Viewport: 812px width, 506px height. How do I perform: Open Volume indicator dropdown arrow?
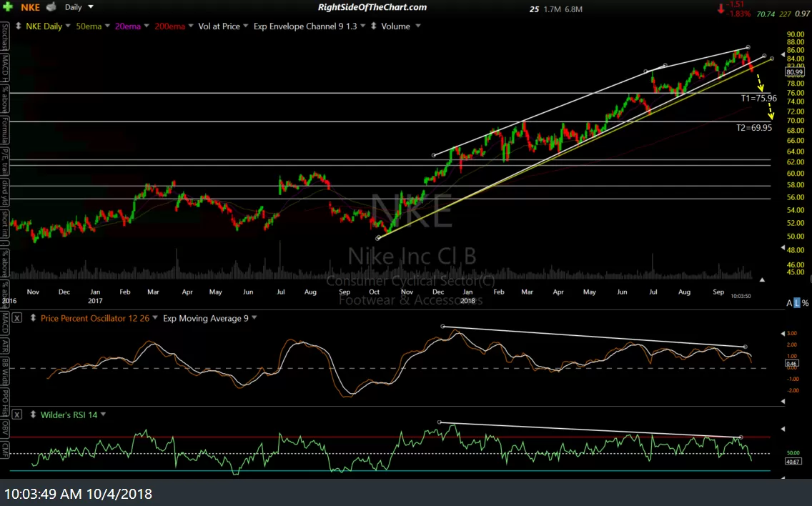pyautogui.click(x=418, y=26)
